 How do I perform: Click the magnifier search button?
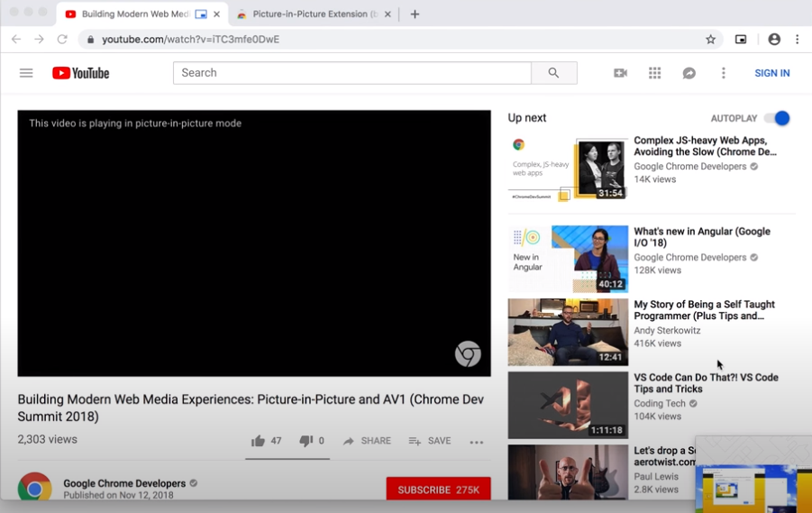coord(553,73)
